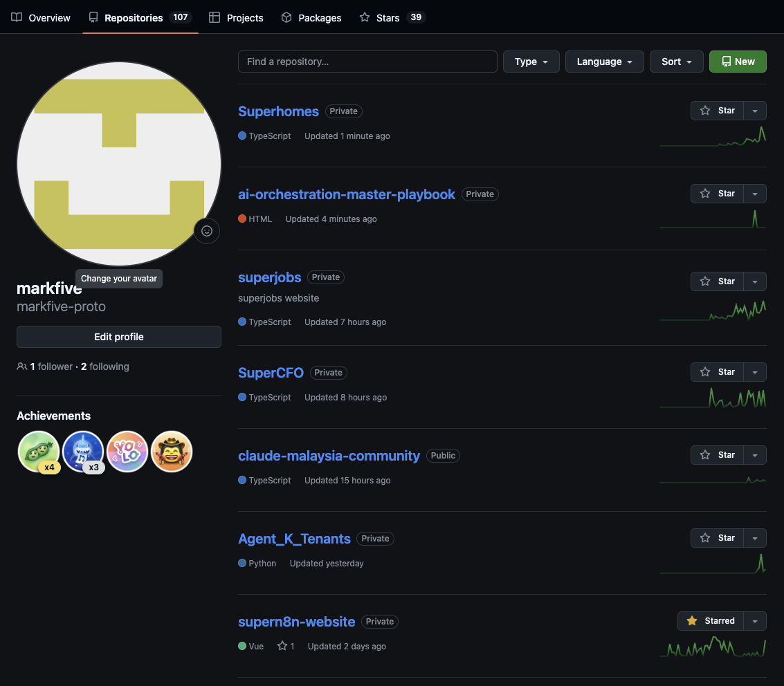This screenshot has width=784, height=686.
Task: Click the Public label beside claude-malaysia-community
Action: 443,455
